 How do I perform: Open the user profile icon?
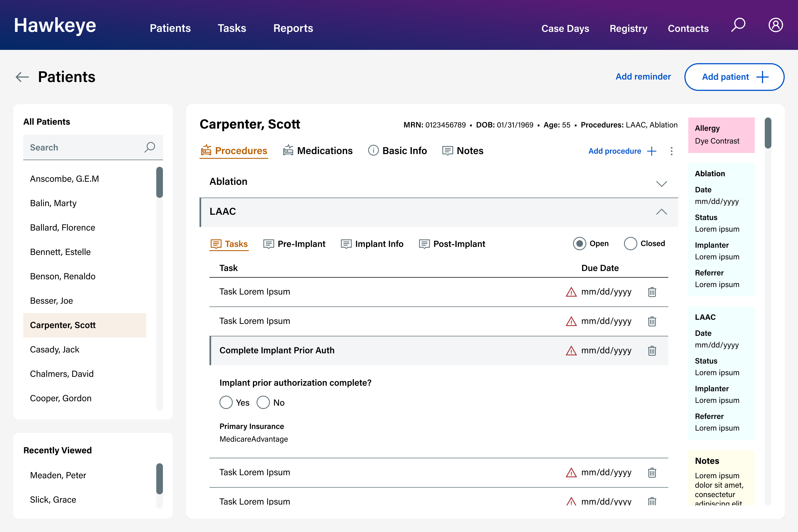click(x=775, y=25)
